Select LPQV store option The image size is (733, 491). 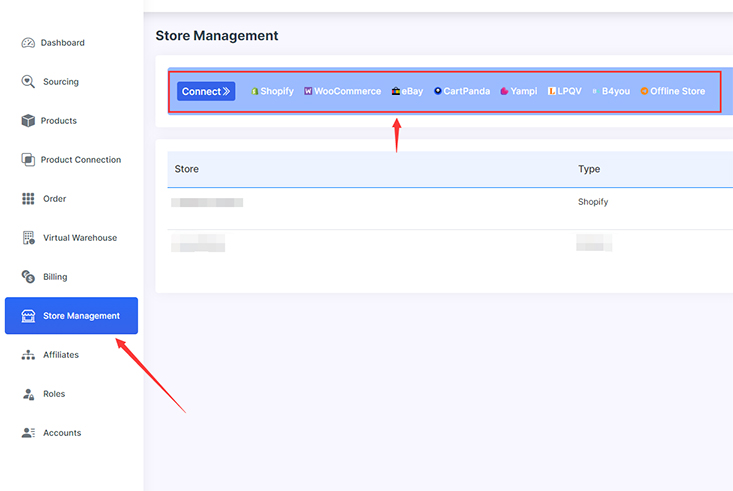(x=564, y=91)
